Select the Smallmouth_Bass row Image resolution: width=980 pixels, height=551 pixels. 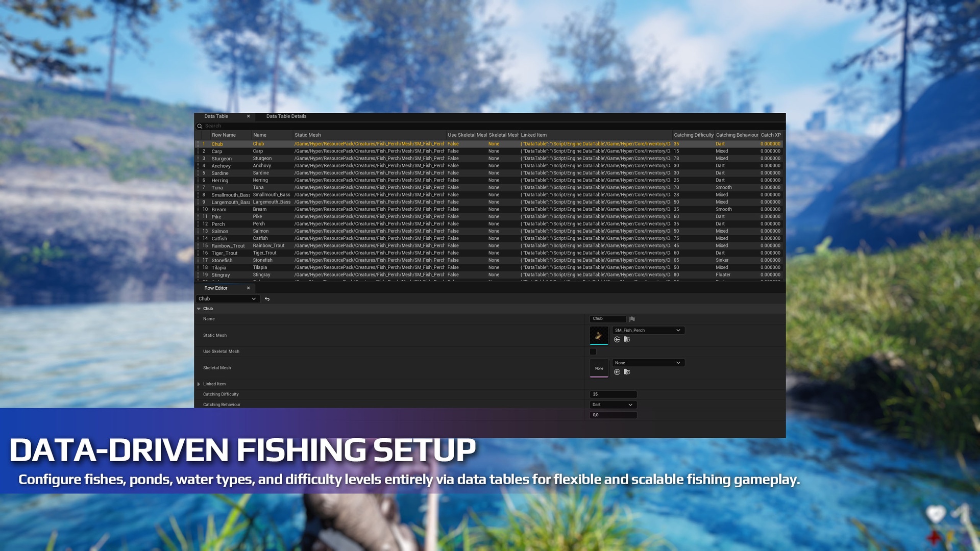point(490,195)
